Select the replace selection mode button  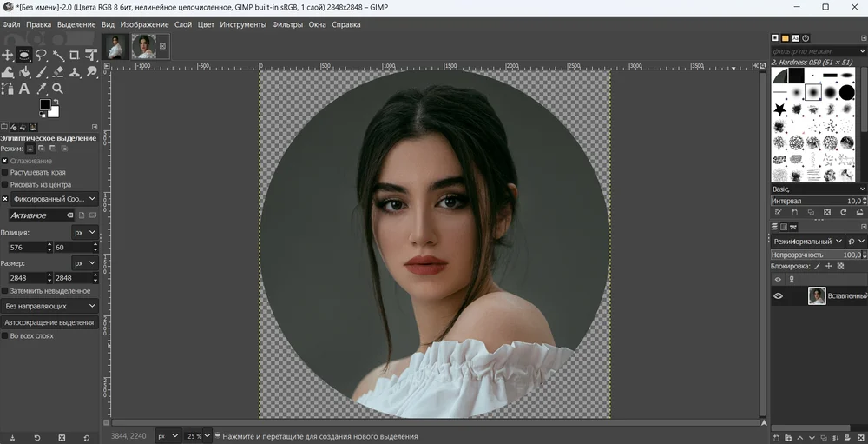point(30,149)
